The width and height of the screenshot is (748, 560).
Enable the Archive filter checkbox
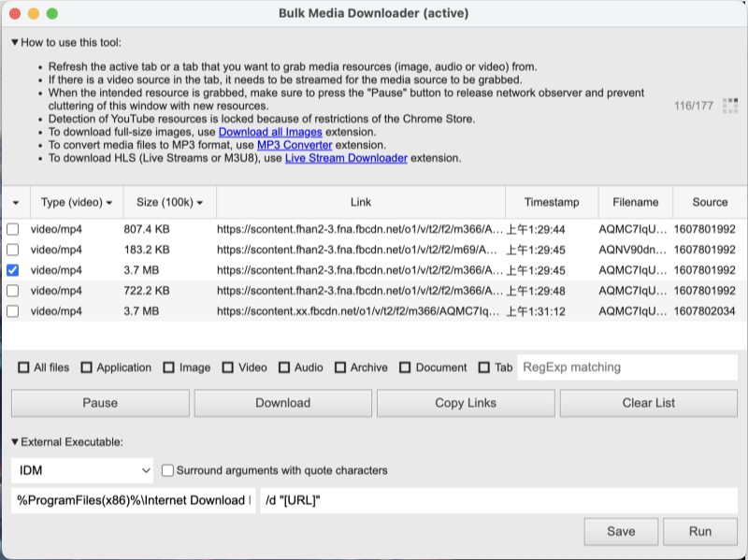(340, 367)
